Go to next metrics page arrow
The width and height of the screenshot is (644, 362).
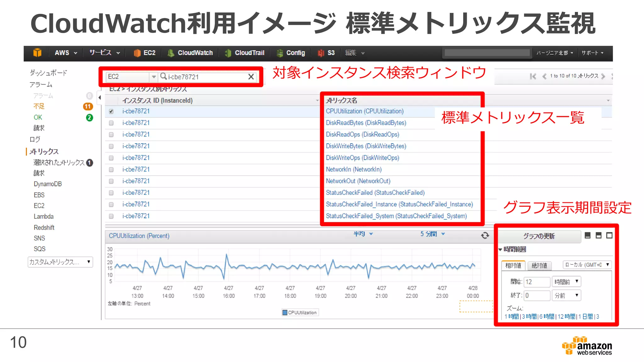[603, 76]
